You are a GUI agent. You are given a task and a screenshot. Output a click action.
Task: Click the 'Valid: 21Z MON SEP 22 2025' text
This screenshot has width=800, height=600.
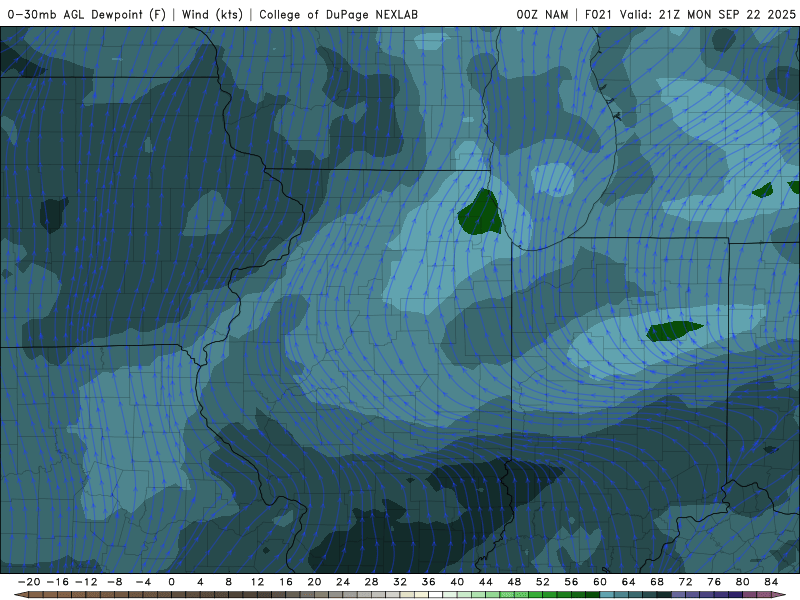coord(707,14)
